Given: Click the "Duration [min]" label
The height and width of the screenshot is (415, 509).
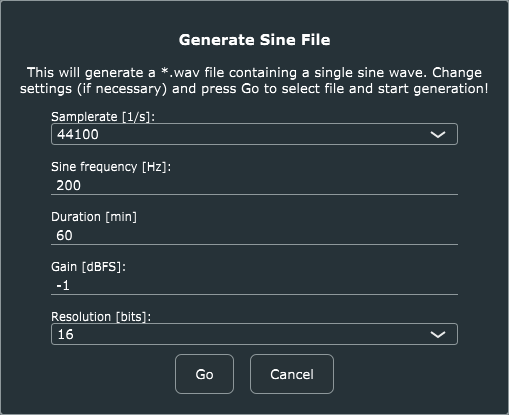Looking at the screenshot, I should pyautogui.click(x=94, y=217).
